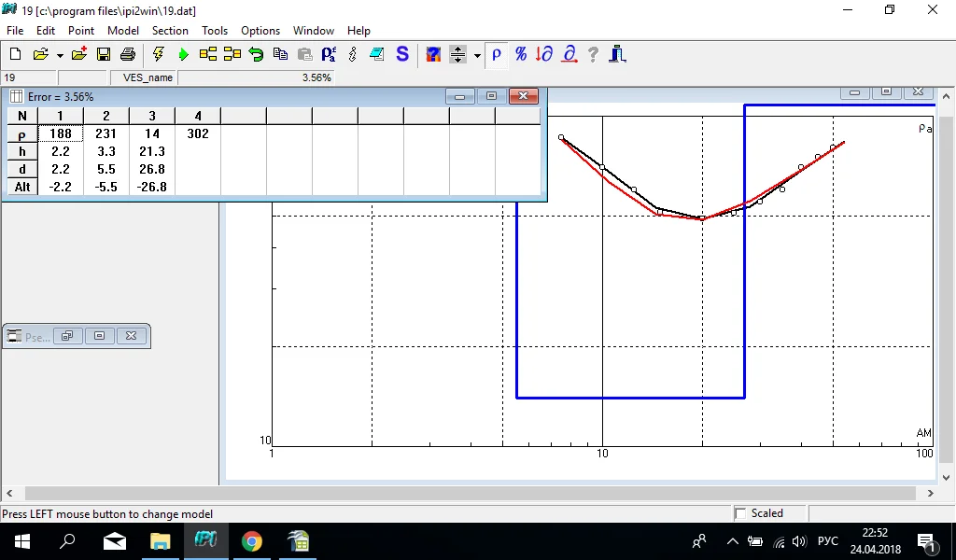
Task: Toggle the rho display toolbar button
Action: click(x=497, y=55)
